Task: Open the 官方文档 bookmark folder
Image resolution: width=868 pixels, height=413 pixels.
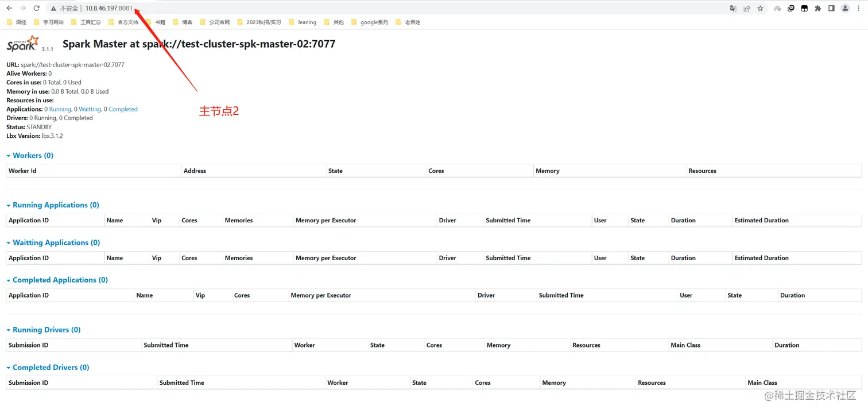Action: 123,22
